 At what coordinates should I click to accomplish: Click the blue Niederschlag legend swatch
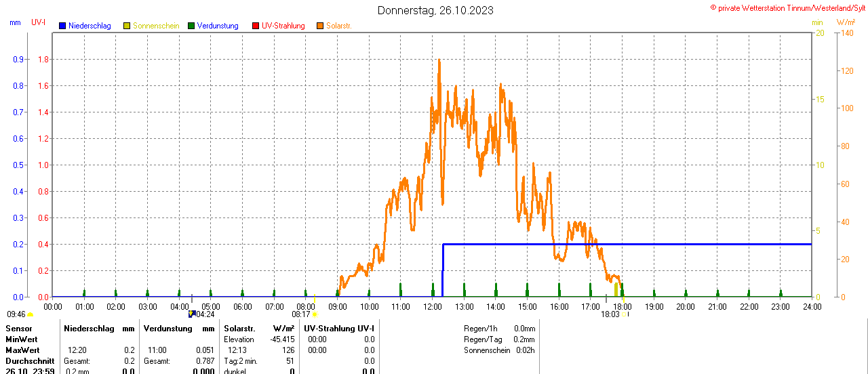click(63, 26)
